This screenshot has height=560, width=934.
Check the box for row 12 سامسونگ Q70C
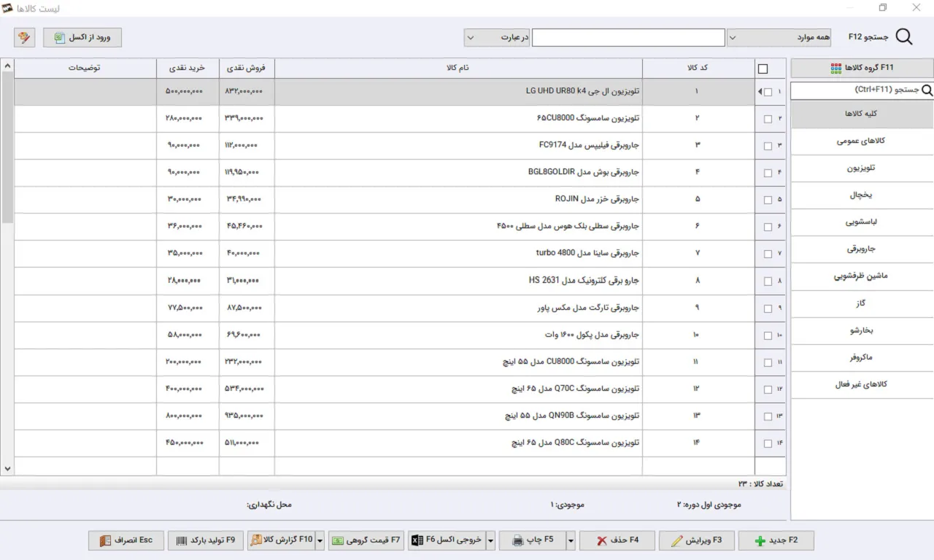tap(768, 389)
